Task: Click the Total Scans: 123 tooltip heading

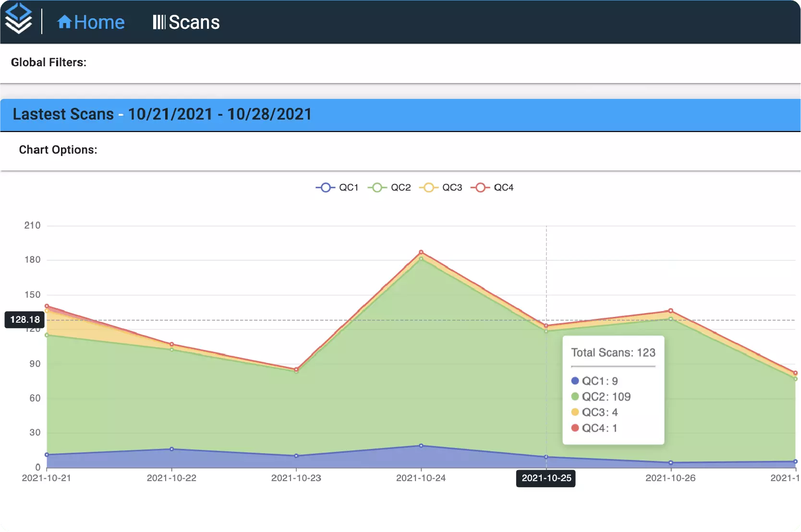Action: click(x=613, y=352)
